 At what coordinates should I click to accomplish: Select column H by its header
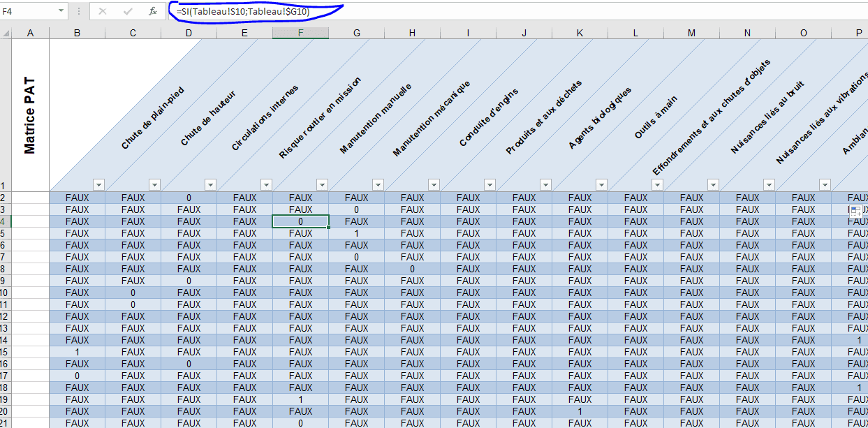(x=412, y=33)
